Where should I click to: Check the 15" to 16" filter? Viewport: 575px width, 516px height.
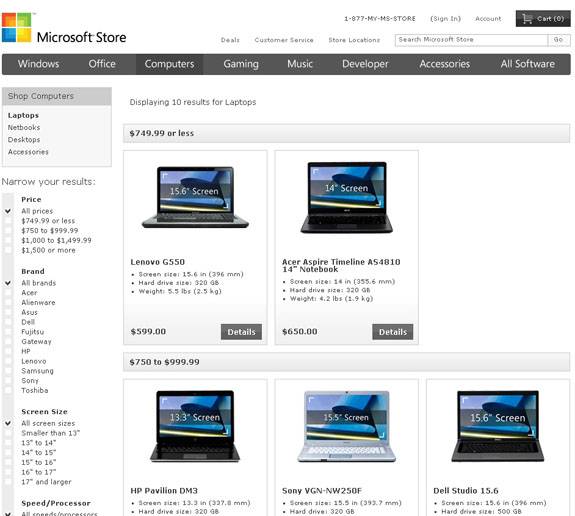[x=8, y=462]
